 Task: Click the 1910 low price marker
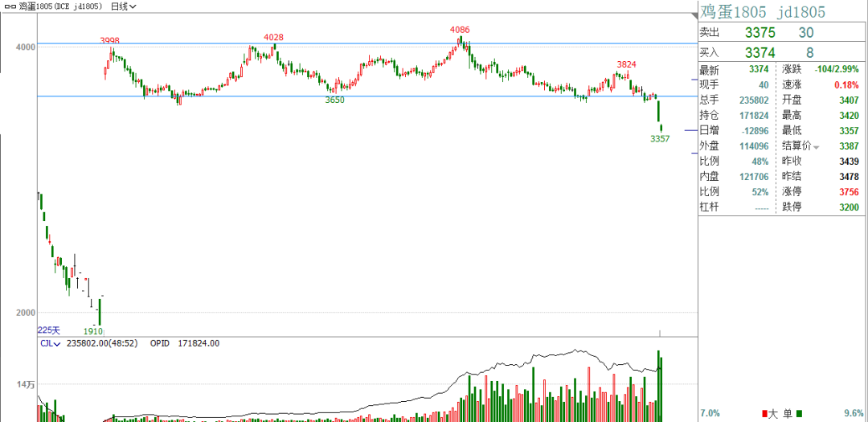93,330
